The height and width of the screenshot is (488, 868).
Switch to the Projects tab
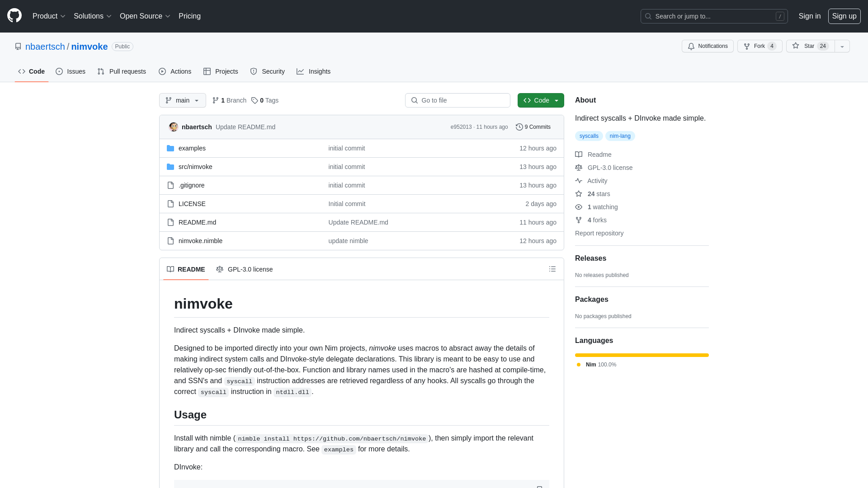coord(221,71)
